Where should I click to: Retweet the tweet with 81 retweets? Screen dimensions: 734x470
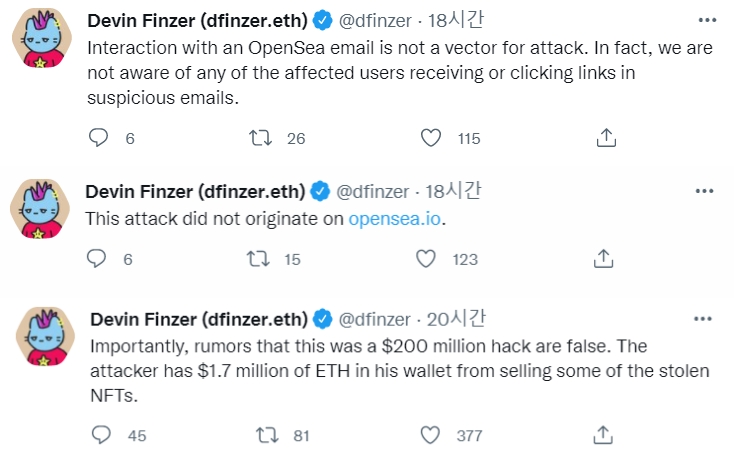267,435
